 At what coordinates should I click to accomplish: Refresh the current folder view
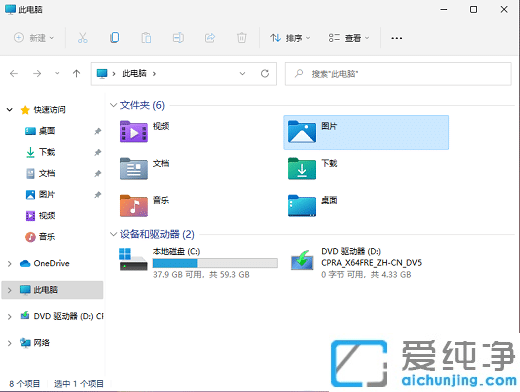point(265,73)
